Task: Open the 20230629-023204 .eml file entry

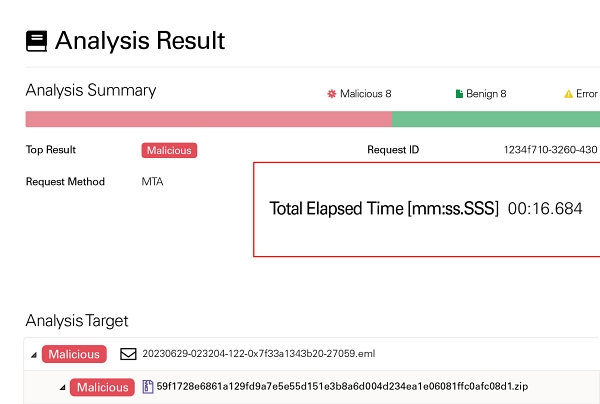Action: click(x=259, y=354)
